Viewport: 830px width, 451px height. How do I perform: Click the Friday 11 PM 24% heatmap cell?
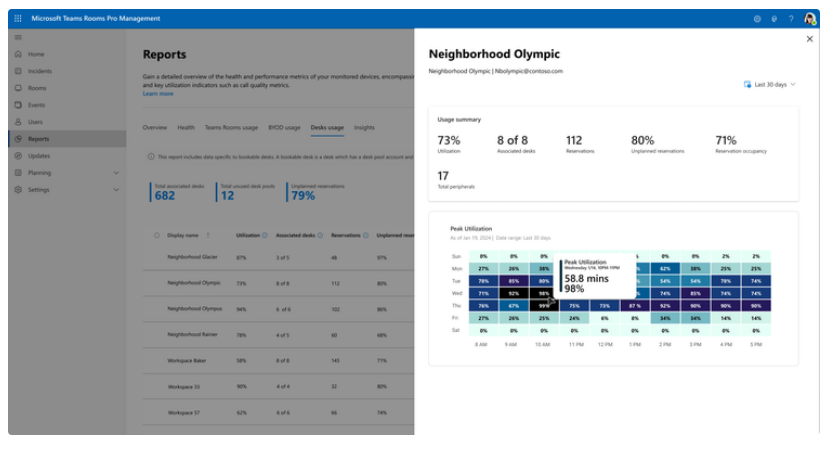(x=574, y=318)
